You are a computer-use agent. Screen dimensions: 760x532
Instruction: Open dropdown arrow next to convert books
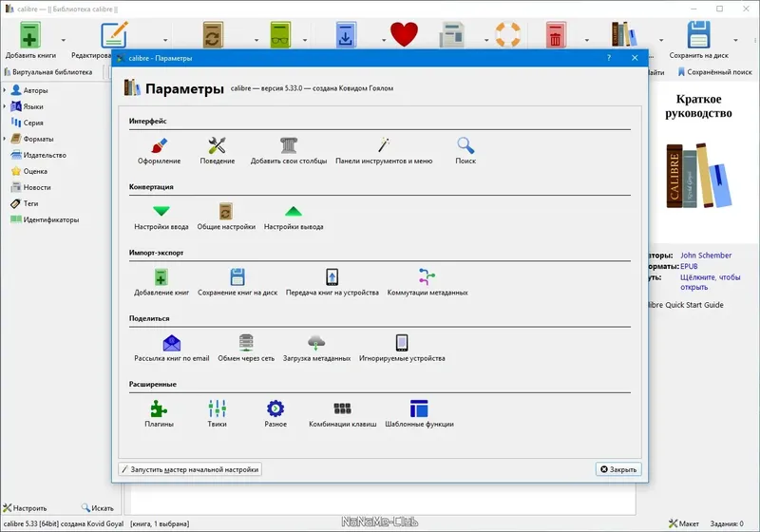pos(256,40)
